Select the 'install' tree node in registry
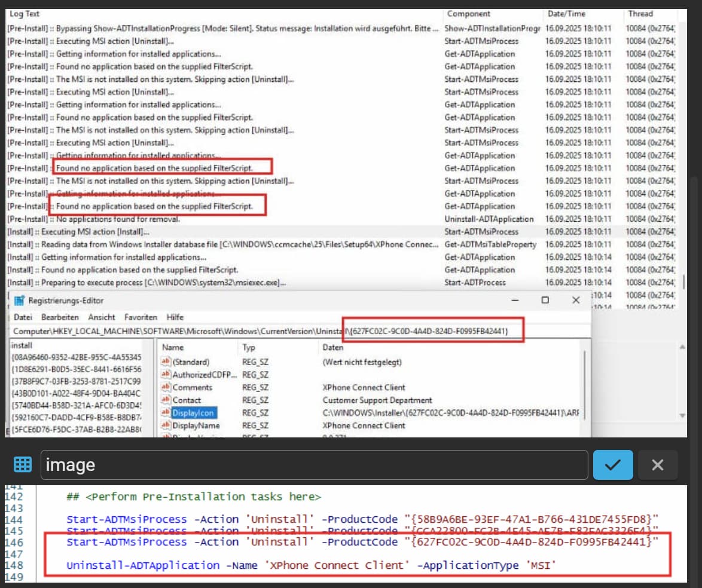 click(22, 345)
